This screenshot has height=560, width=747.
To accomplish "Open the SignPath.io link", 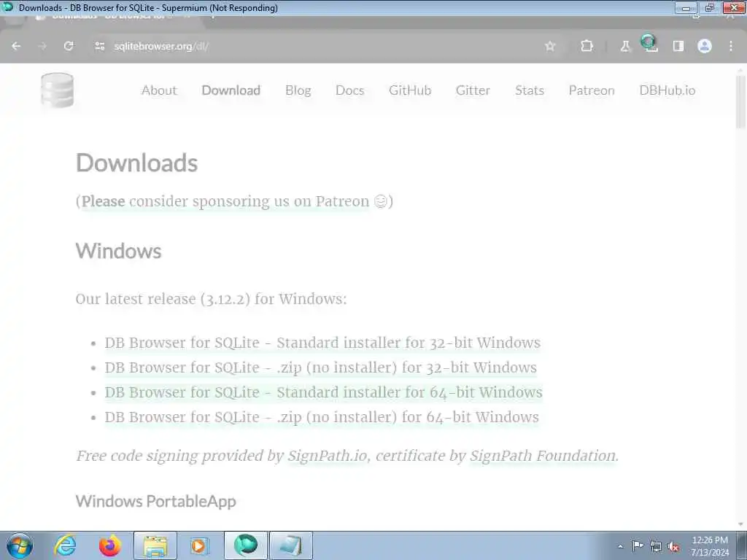I will [327, 456].
